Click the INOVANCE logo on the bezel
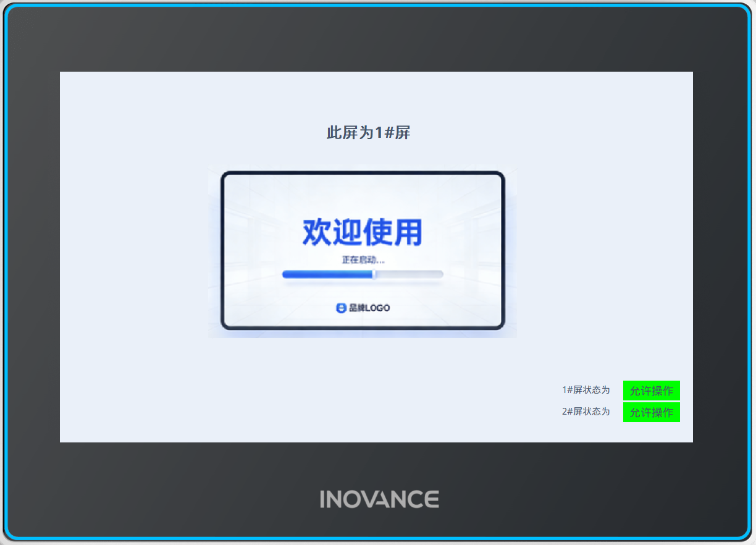Screen dimensions: 756x545 (x=379, y=499)
